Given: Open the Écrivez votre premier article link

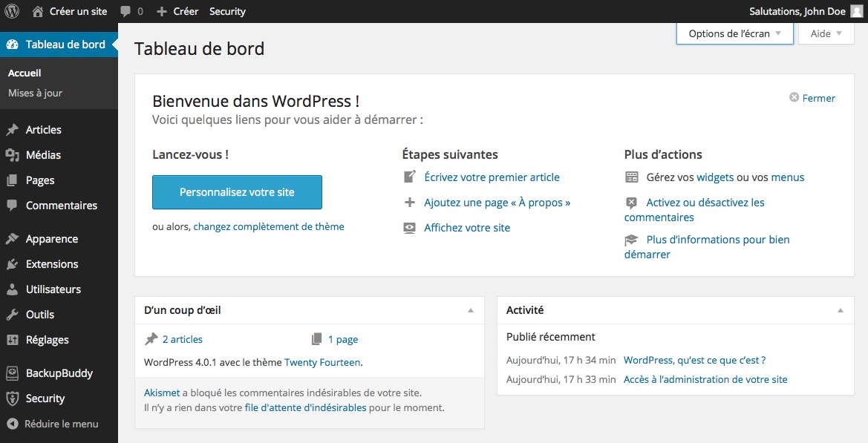Looking at the screenshot, I should pyautogui.click(x=492, y=177).
